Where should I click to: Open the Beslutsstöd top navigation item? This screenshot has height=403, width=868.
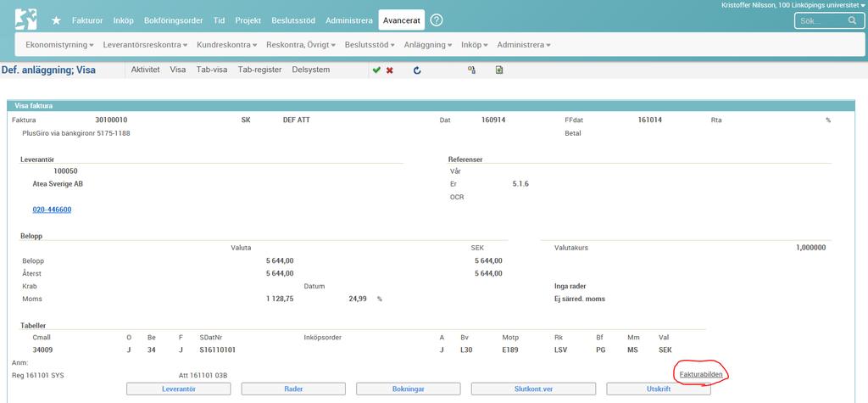click(293, 20)
